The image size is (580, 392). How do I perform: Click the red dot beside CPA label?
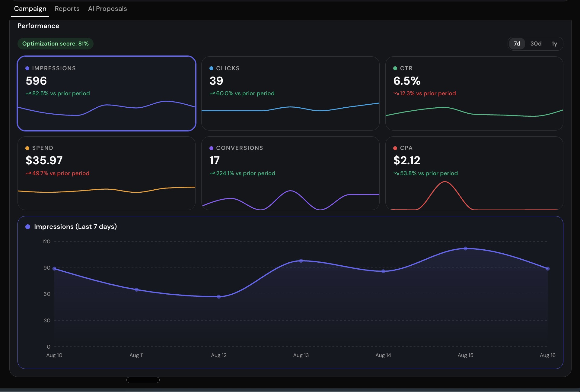point(395,148)
